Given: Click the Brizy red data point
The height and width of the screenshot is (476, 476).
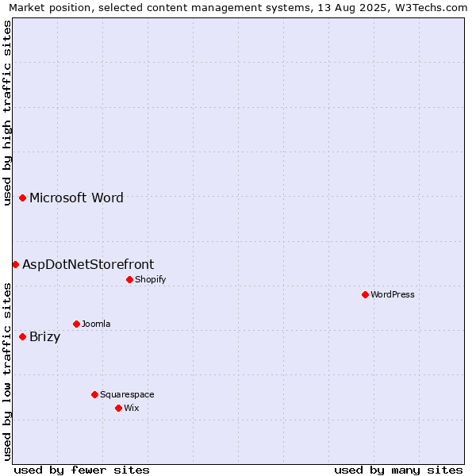Looking at the screenshot, I should point(22,336).
